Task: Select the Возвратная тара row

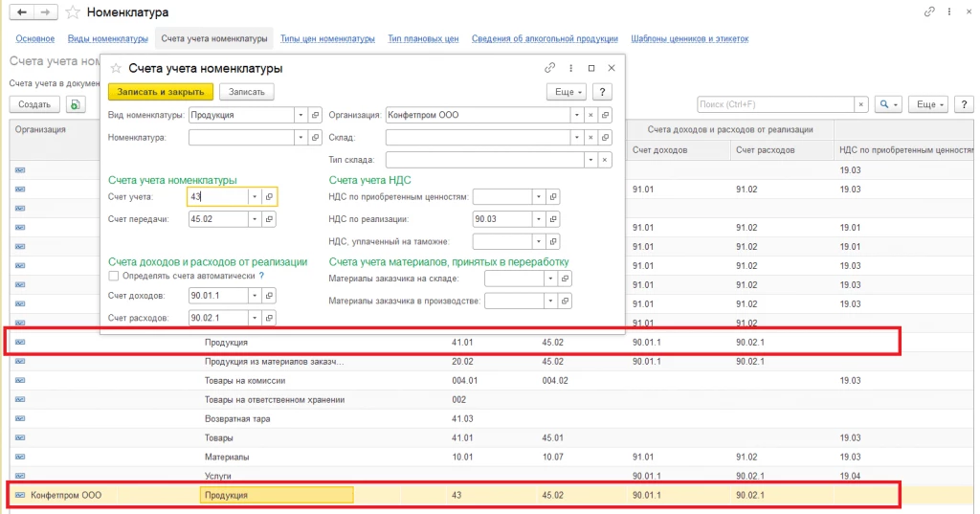Action: coord(491,419)
